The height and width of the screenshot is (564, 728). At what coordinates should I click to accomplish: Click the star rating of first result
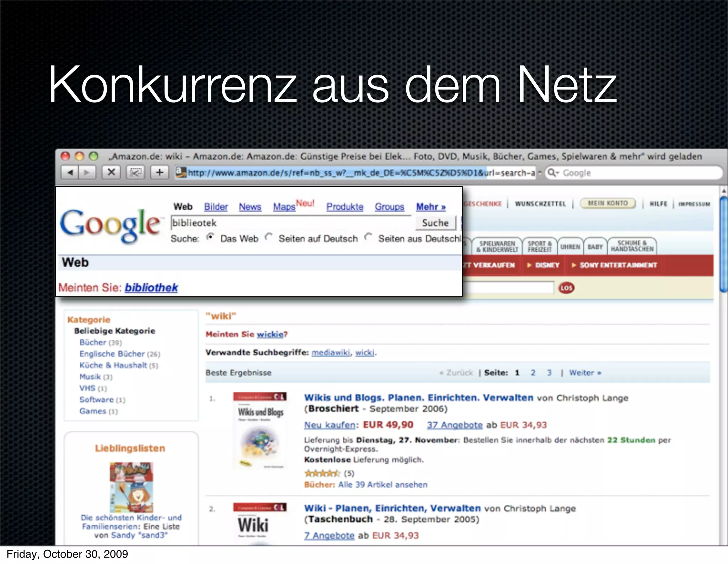[322, 473]
